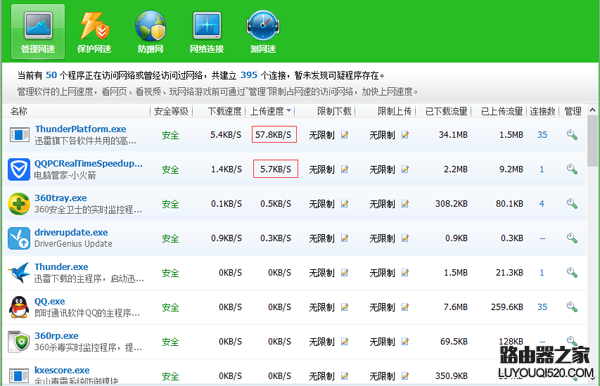Open the 管理网速 tab
The width and height of the screenshot is (600, 386).
pos(38,32)
